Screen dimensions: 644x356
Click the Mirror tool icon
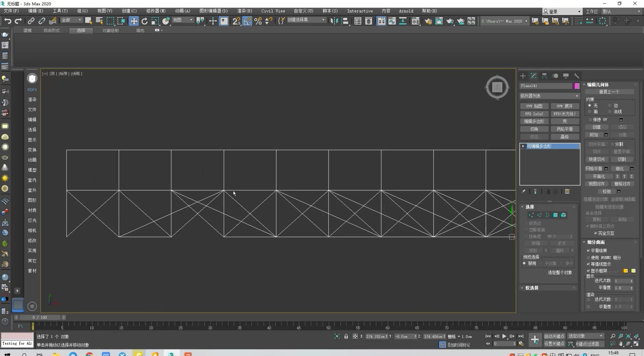(x=335, y=21)
